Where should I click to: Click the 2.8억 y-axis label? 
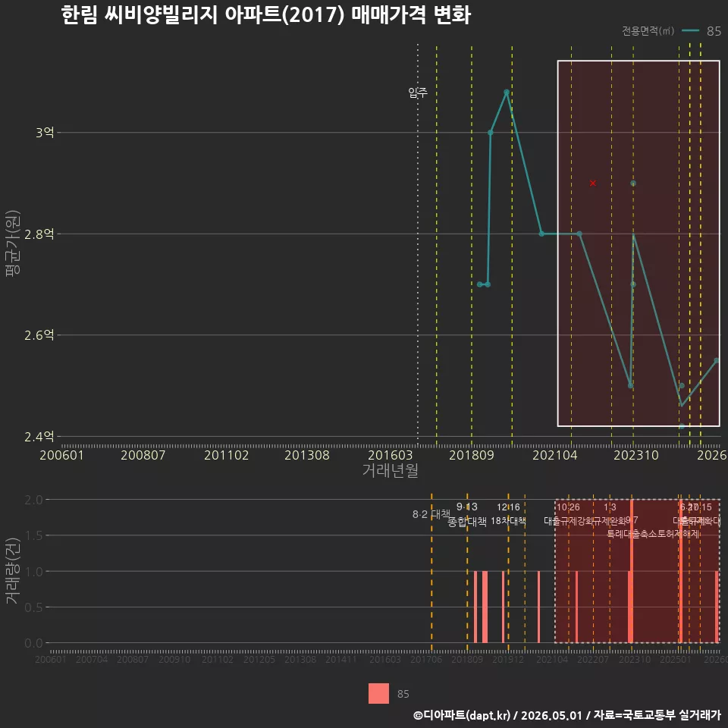tap(39, 234)
